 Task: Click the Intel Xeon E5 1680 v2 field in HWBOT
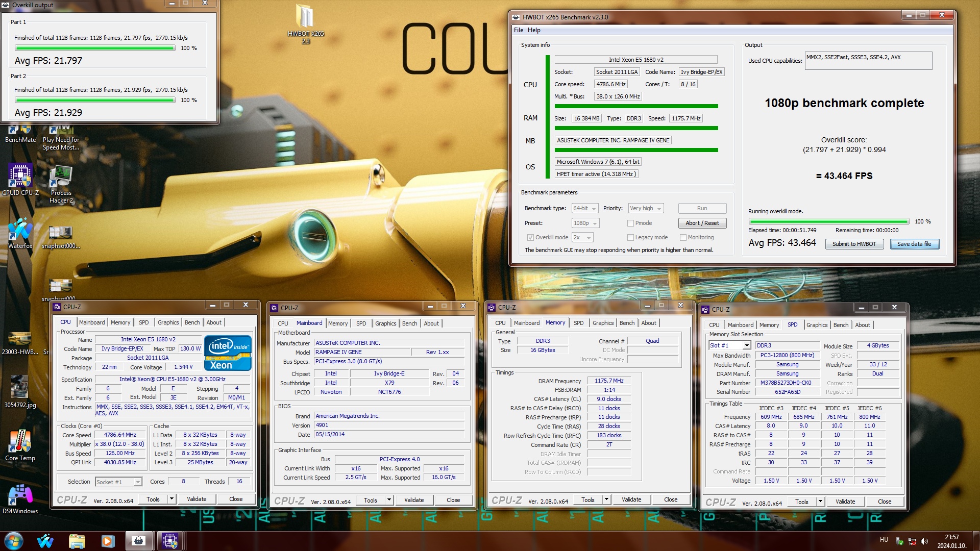636,60
